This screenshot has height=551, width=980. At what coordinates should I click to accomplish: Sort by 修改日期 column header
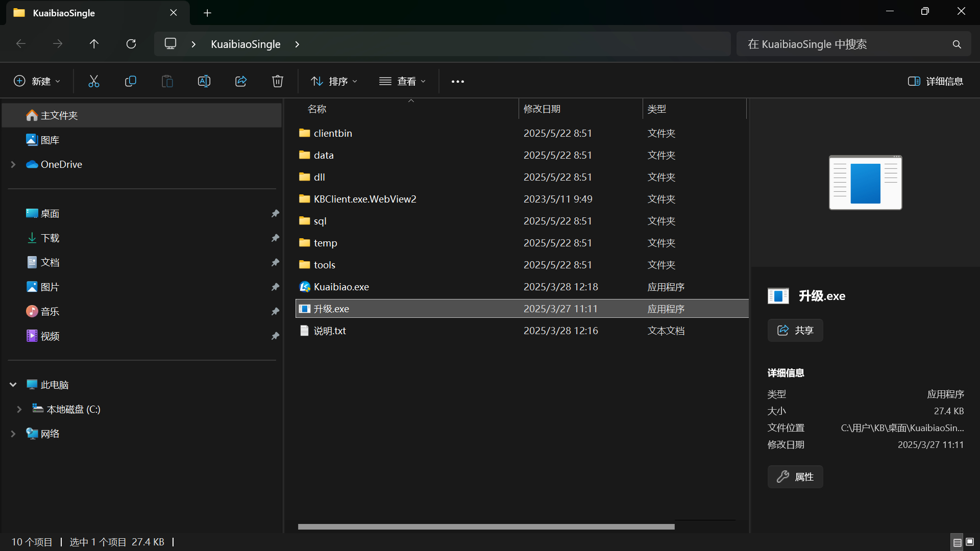pos(580,109)
